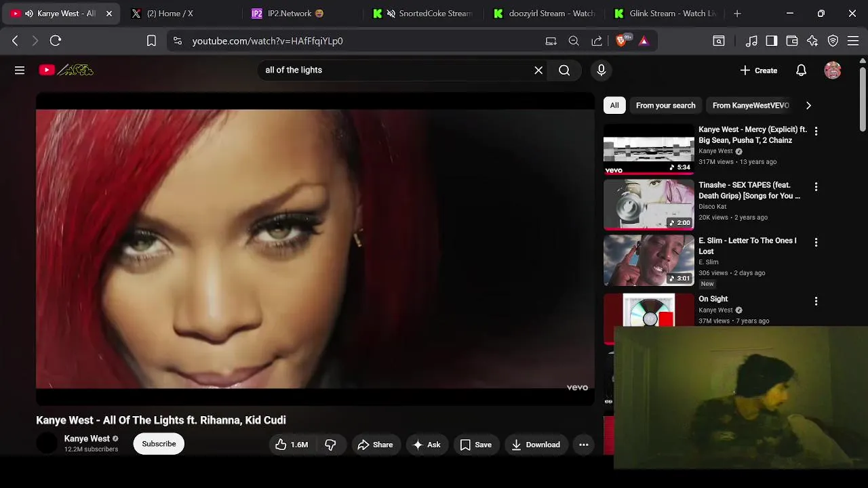Open Brave Rewards triangle icon
Image resolution: width=868 pixels, height=488 pixels.
point(644,41)
